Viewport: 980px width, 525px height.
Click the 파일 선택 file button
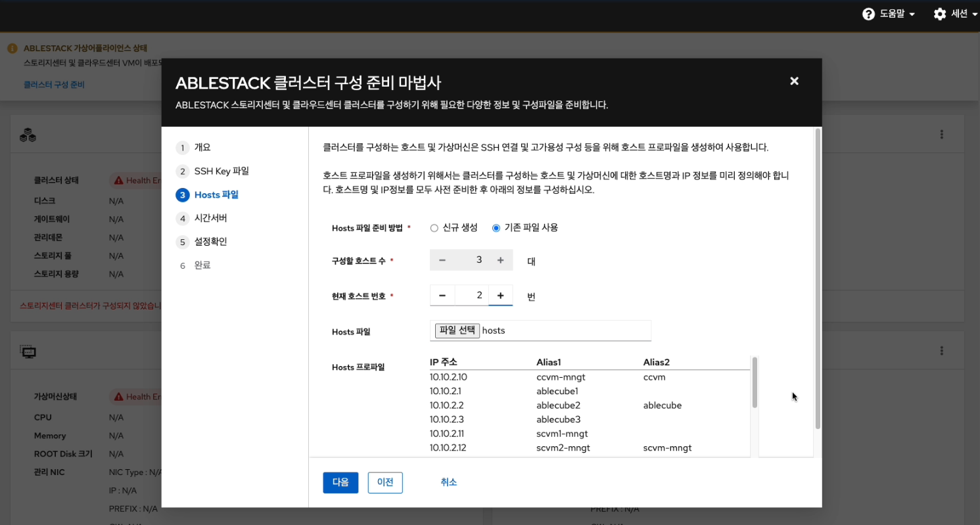coord(457,331)
